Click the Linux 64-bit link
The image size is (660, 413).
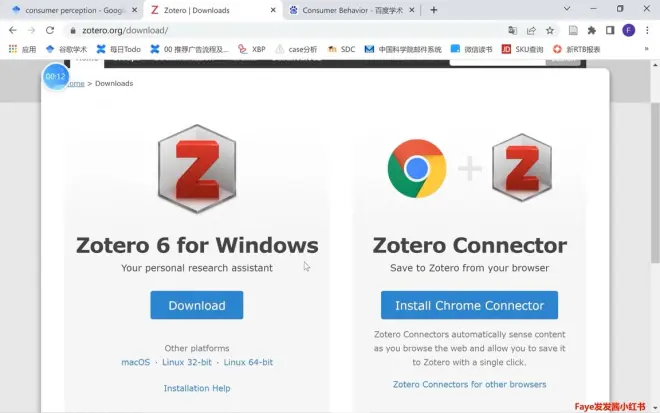[x=248, y=362]
